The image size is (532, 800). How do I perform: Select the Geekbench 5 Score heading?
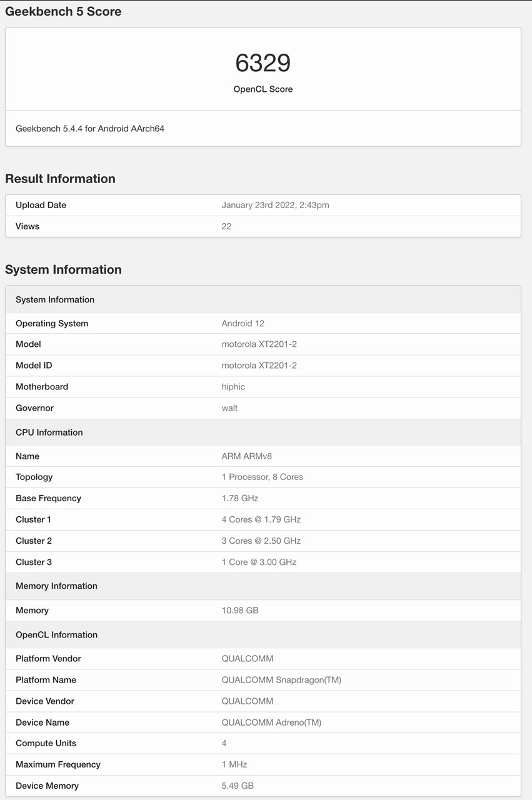(x=63, y=11)
